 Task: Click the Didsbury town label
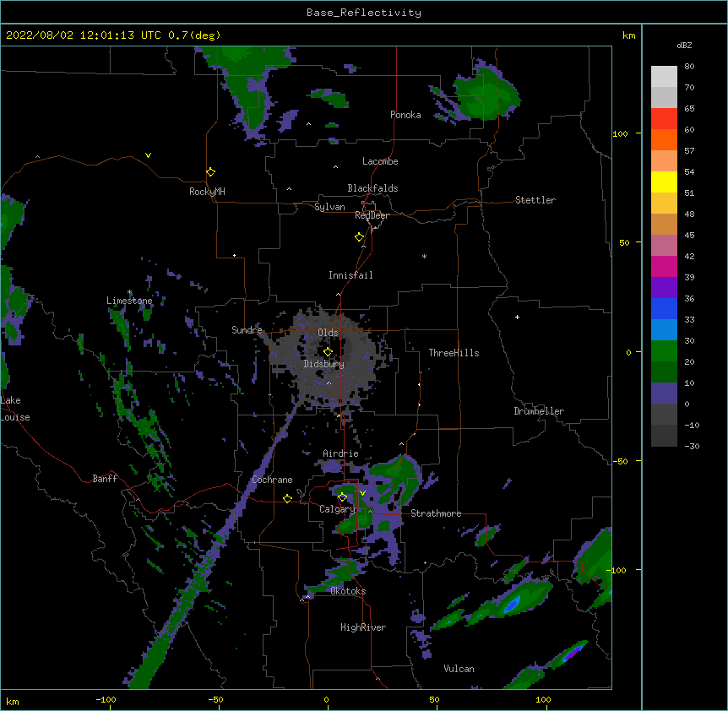pyautogui.click(x=324, y=364)
